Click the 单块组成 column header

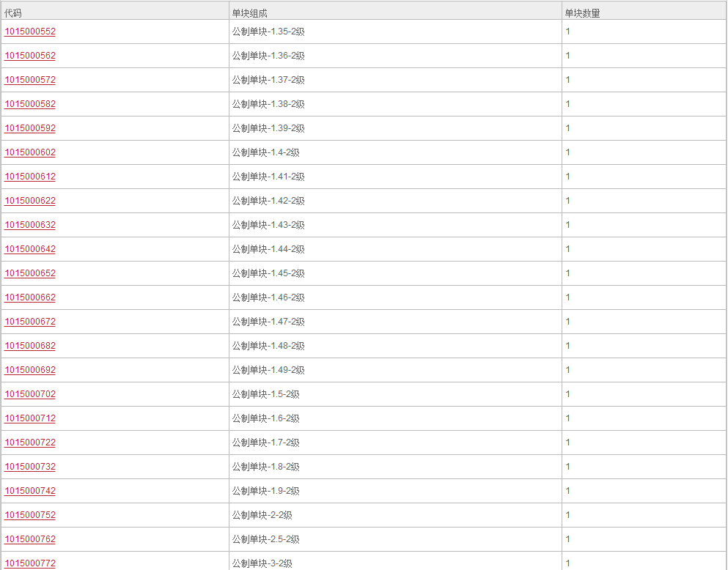click(395, 10)
